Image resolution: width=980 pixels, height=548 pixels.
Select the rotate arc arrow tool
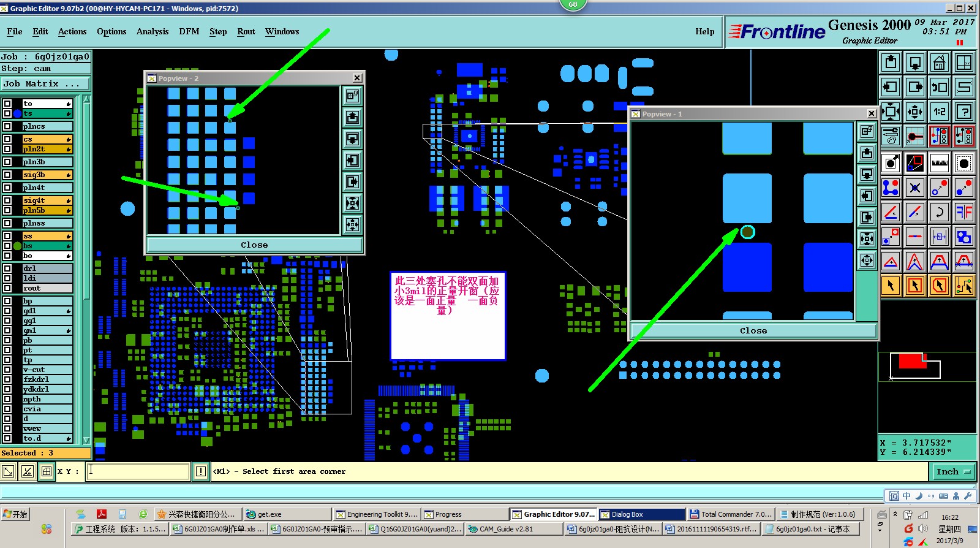[940, 212]
